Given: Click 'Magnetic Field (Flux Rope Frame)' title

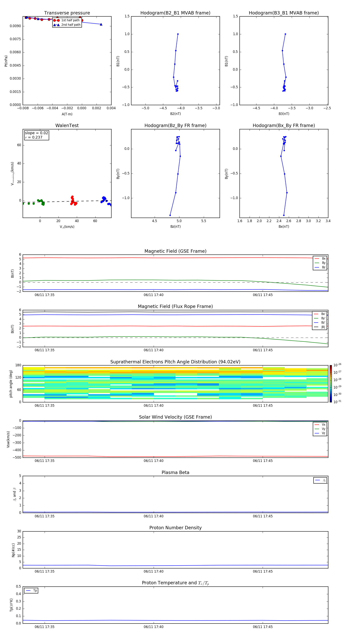Looking at the screenshot, I should point(175,307).
